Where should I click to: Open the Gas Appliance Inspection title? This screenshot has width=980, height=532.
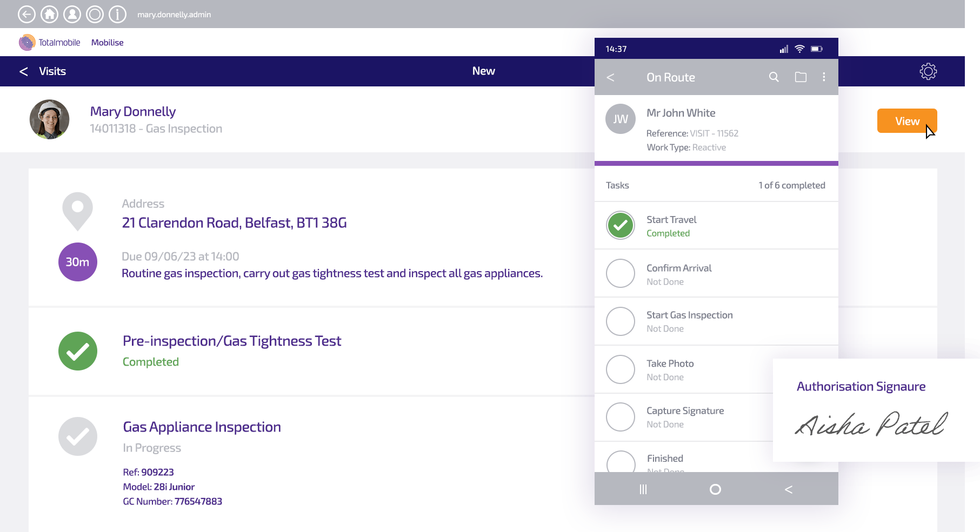click(202, 427)
